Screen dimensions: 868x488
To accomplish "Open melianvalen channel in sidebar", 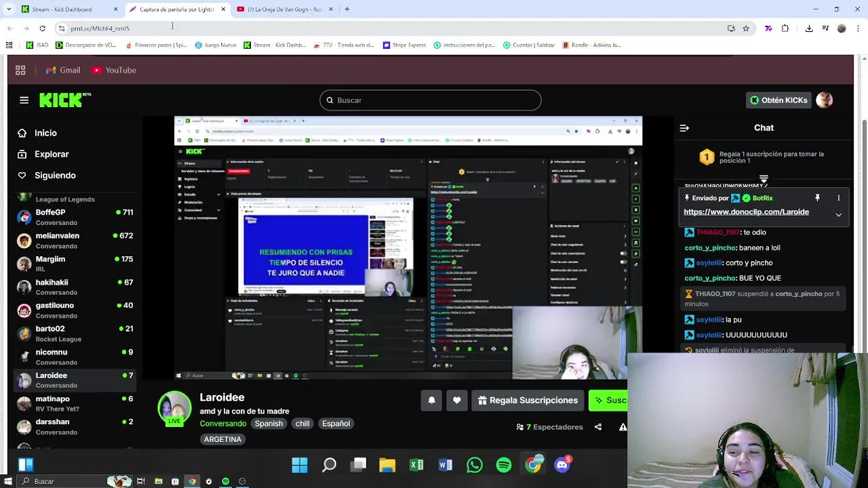I will point(75,241).
